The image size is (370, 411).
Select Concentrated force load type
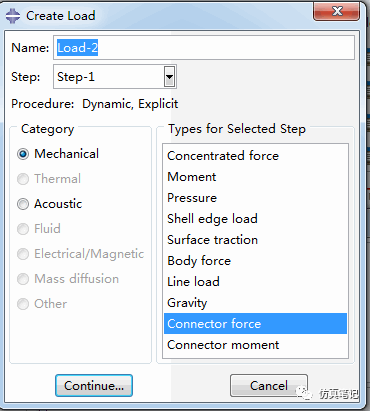click(255, 156)
